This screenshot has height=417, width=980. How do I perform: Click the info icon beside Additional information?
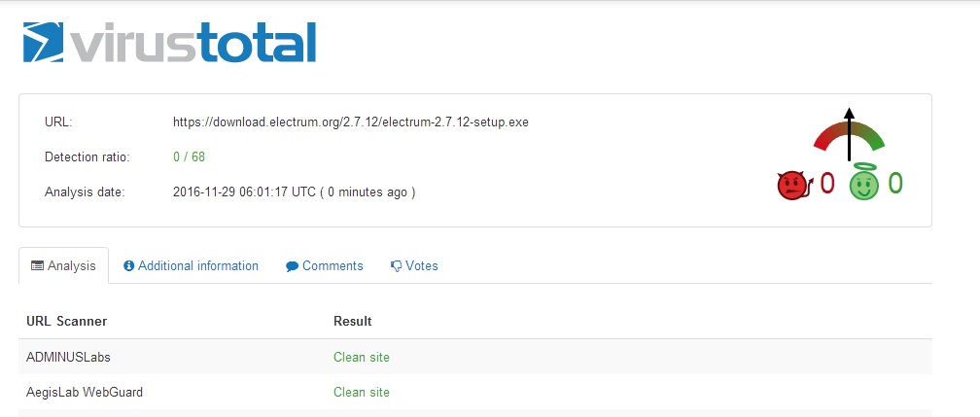(x=129, y=265)
